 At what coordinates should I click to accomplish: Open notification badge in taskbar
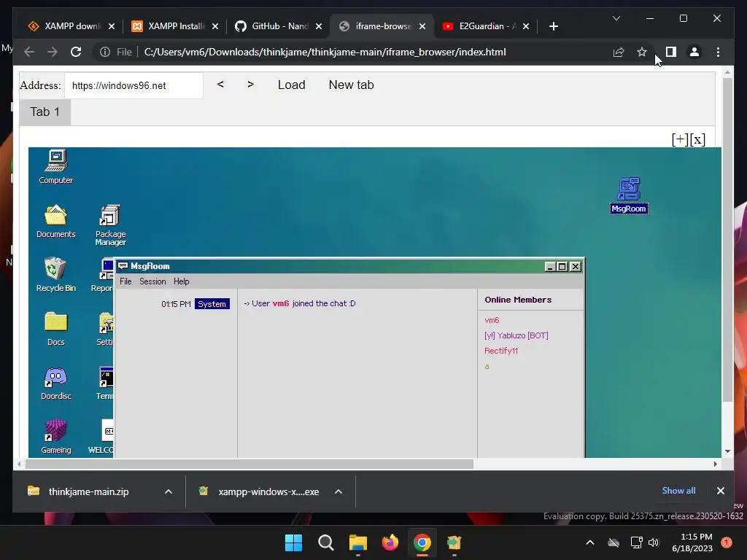coord(727,542)
